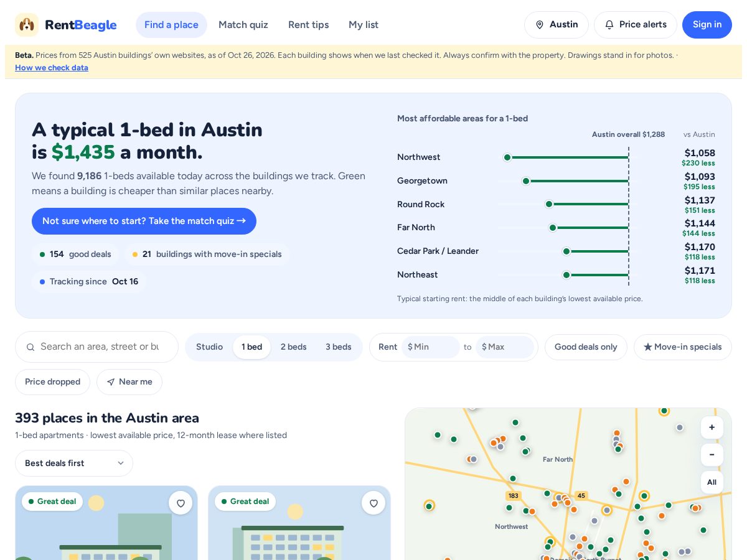Image resolution: width=747 pixels, height=560 pixels.
Task: Open second Great deal listing thumbnail
Action: [x=299, y=523]
